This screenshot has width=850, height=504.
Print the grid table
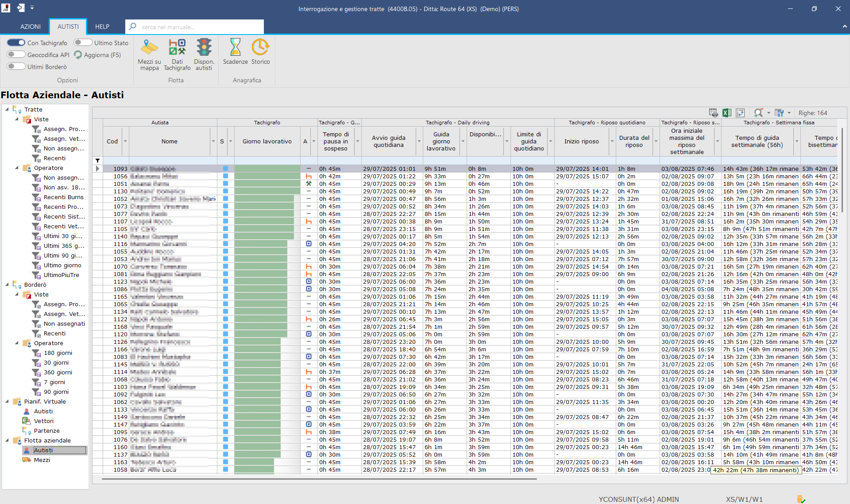[x=713, y=113]
